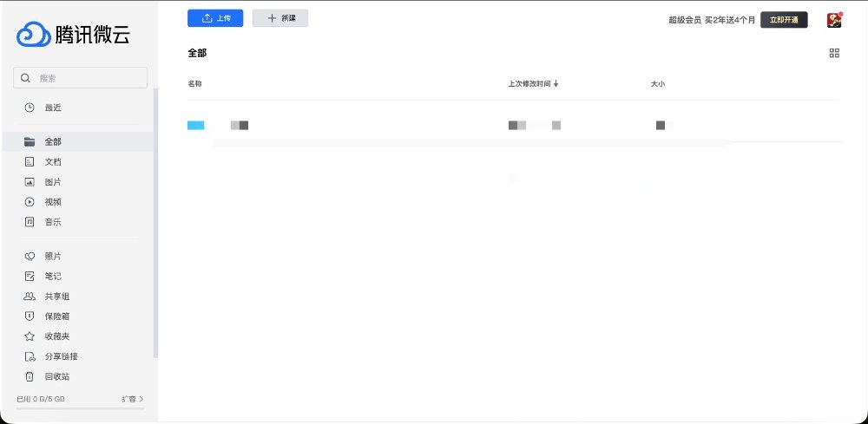Click the Tencent Weiyun cloud logo
Image resolution: width=868 pixels, height=424 pixels.
tap(73, 35)
